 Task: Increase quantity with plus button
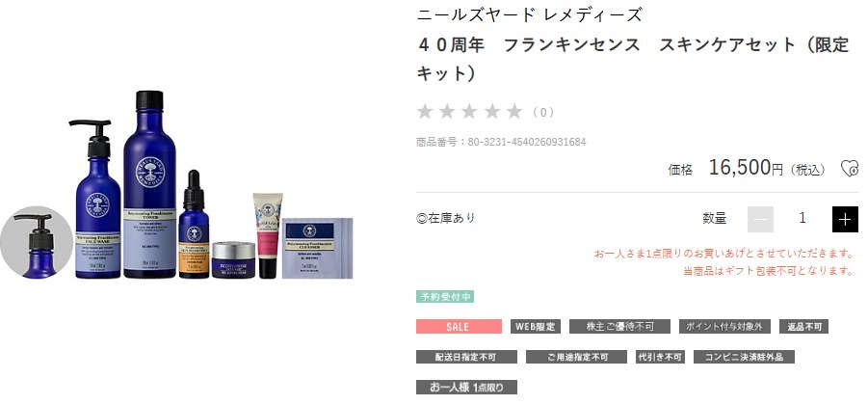tap(845, 220)
